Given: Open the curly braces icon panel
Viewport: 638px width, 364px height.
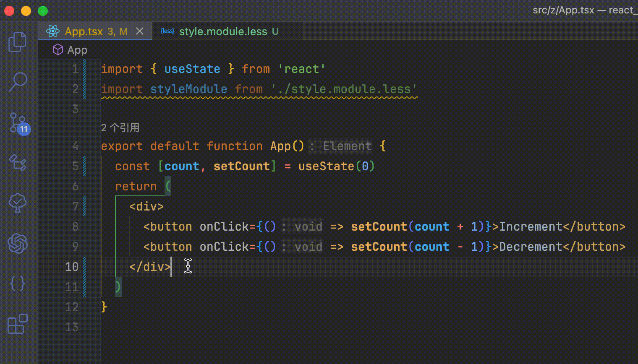Looking at the screenshot, I should 18,283.
